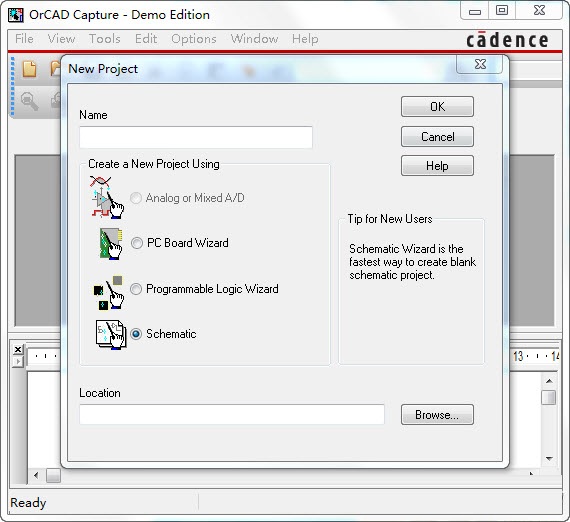The height and width of the screenshot is (522, 570).
Task: Open the View menu
Action: click(x=61, y=39)
